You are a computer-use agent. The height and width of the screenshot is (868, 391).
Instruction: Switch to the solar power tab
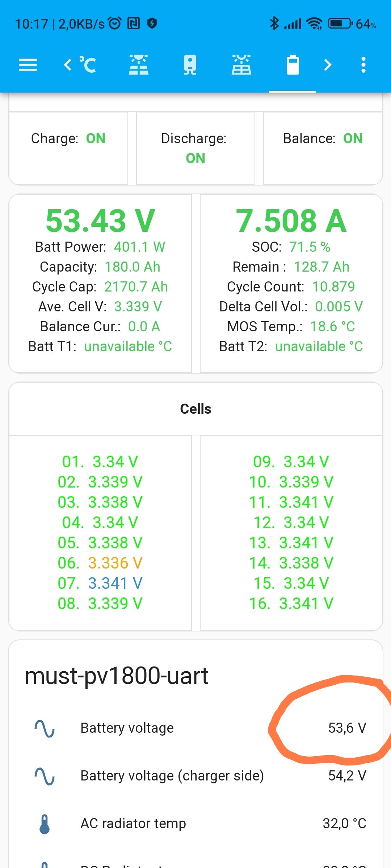tap(139, 65)
